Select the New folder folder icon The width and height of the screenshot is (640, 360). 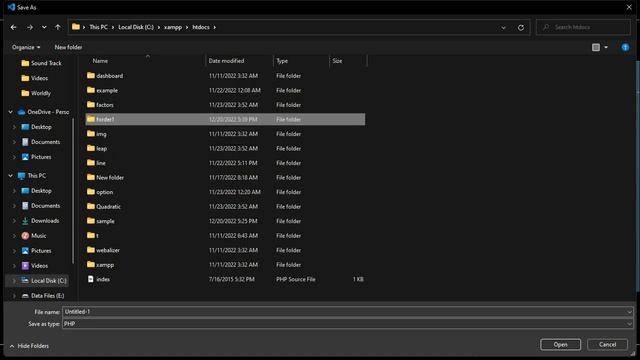91,177
